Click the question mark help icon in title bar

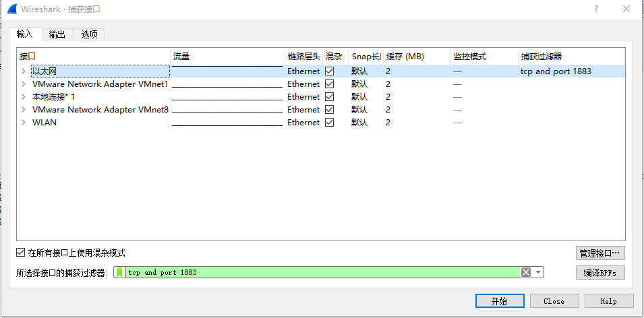(596, 9)
